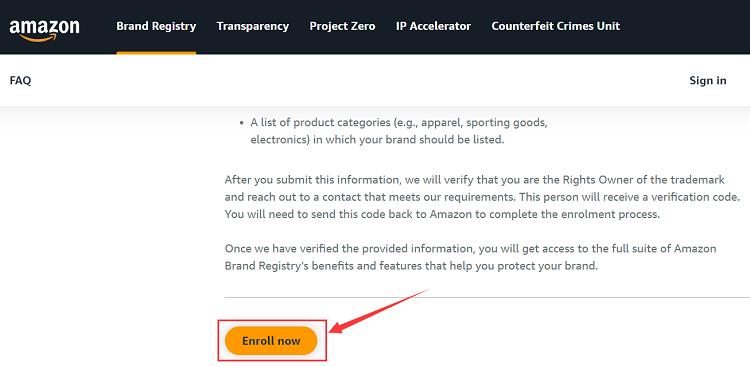The image size is (750, 366).
Task: Click the product categories bullet list text
Action: click(x=399, y=132)
